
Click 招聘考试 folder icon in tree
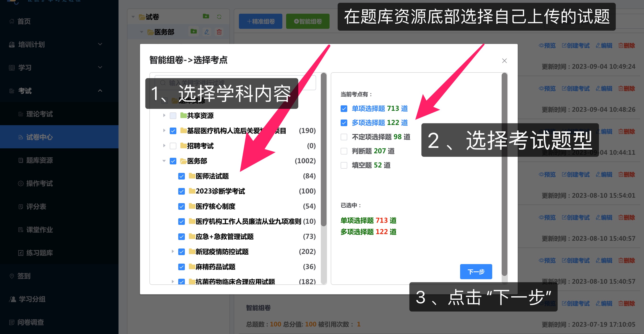click(183, 145)
